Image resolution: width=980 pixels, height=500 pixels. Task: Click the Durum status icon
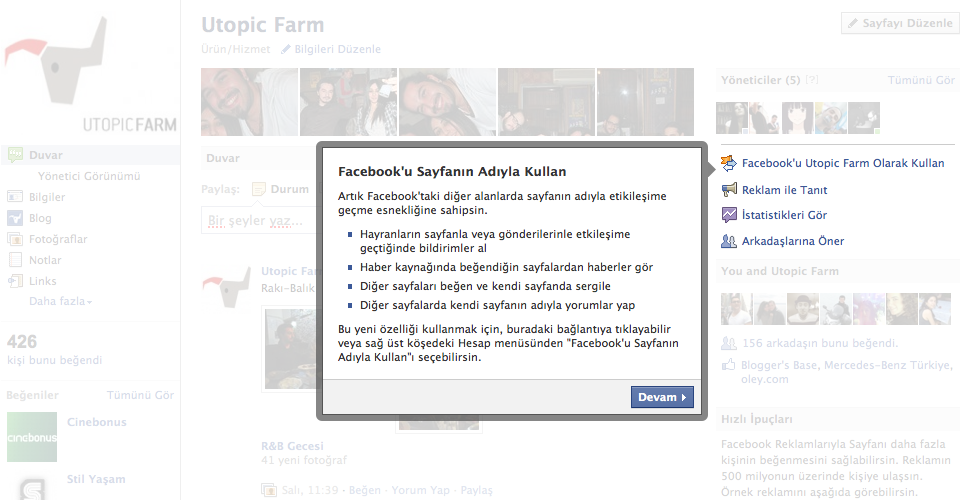tap(258, 189)
